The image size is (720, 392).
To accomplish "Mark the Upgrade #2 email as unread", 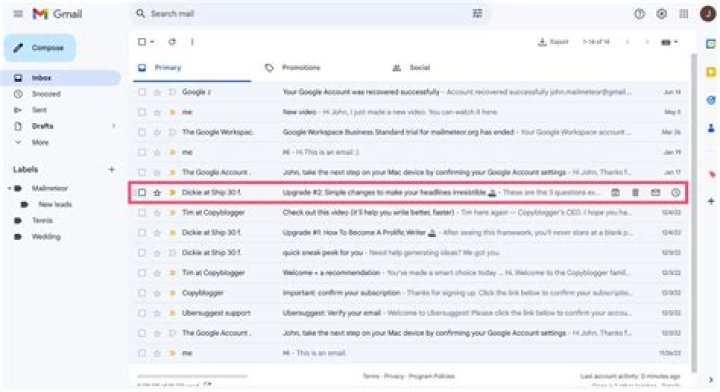I will (655, 193).
